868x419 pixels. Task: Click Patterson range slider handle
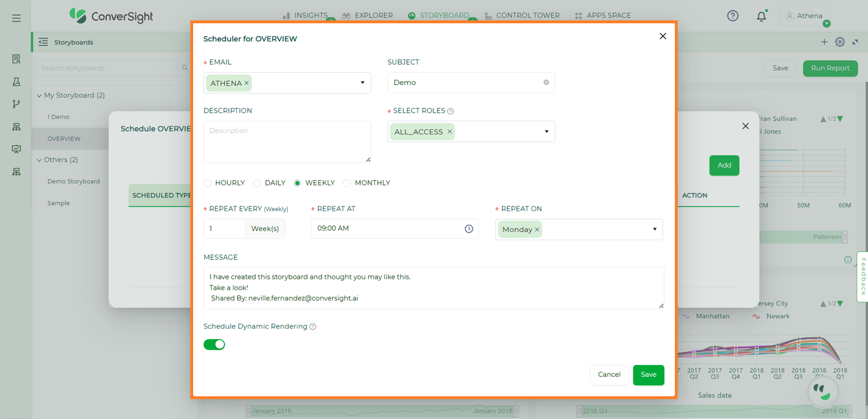[845, 237]
